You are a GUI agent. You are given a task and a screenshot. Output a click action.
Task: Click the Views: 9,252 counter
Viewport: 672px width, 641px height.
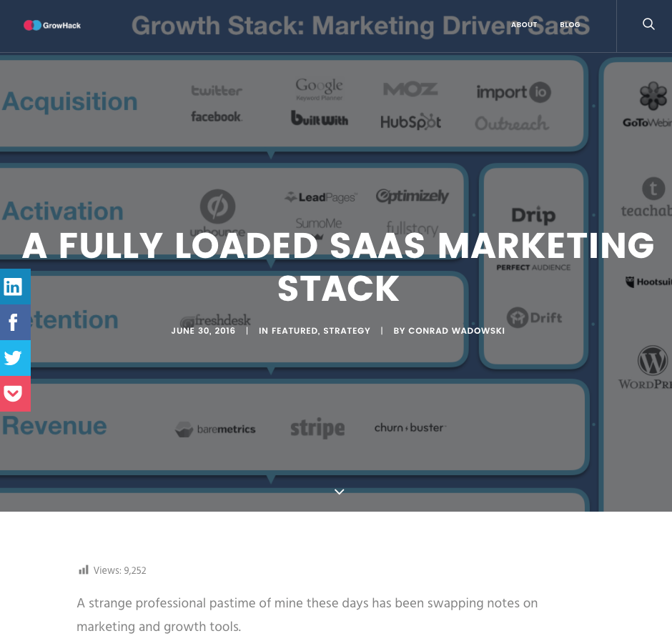(119, 570)
